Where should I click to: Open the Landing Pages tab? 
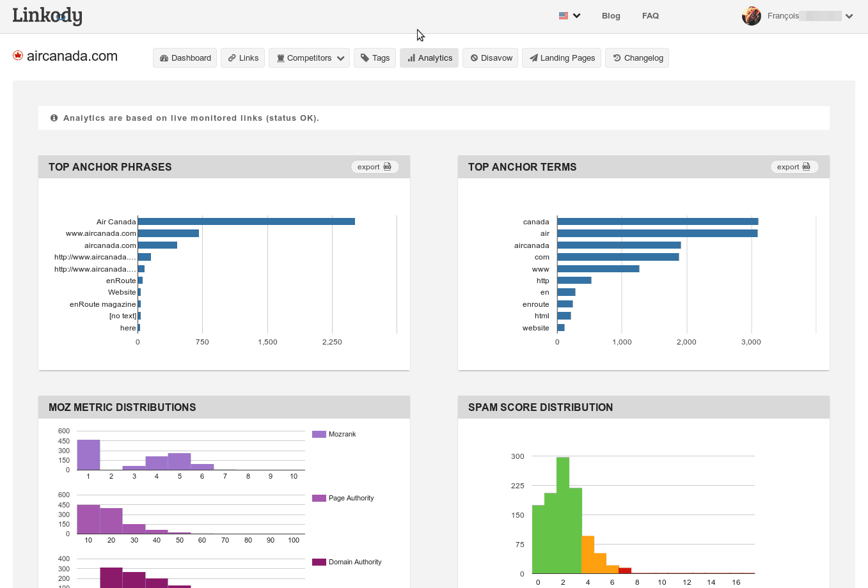[561, 58]
